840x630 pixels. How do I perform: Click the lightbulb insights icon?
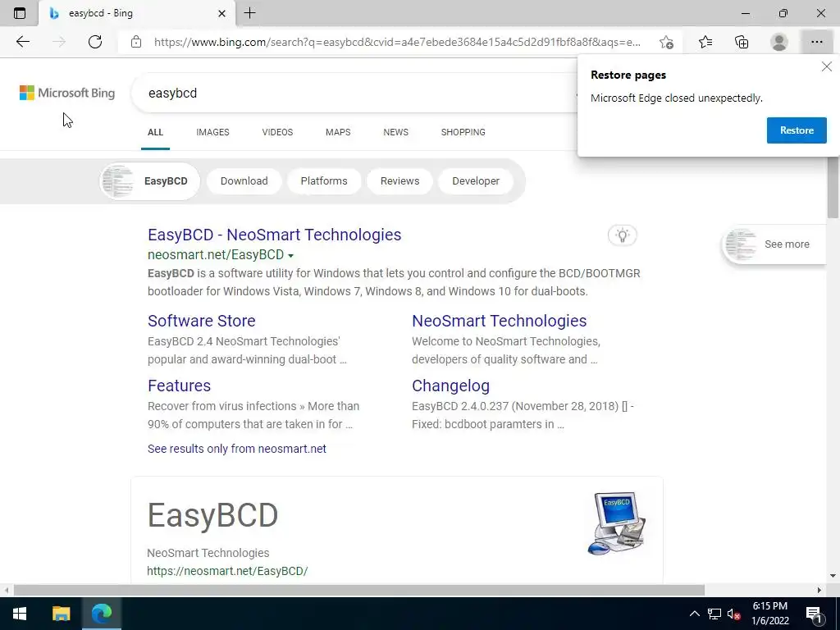[623, 235]
